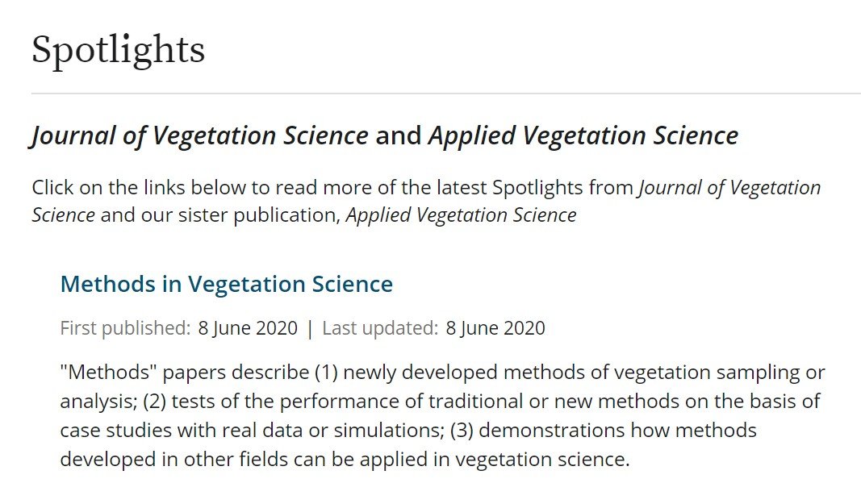Image resolution: width=861 pixels, height=504 pixels.
Task: Click the first published date 8 June 2020
Action: tap(248, 327)
